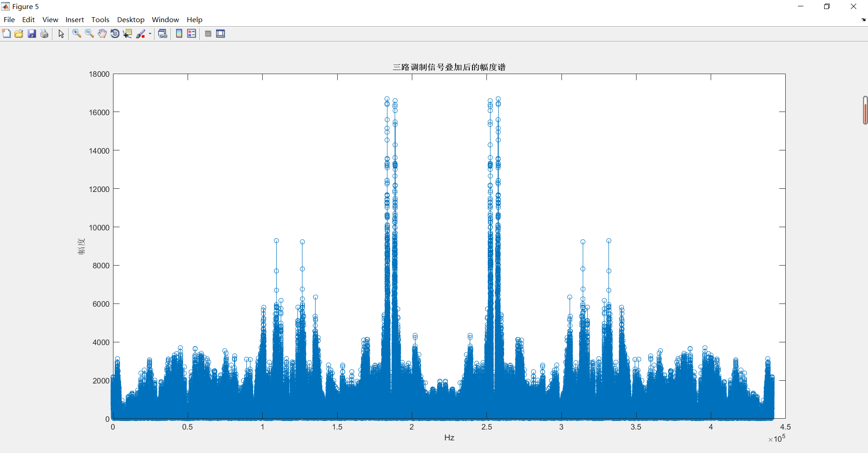Open the Tools menu
Image resolution: width=868 pixels, height=453 pixels.
[100, 19]
